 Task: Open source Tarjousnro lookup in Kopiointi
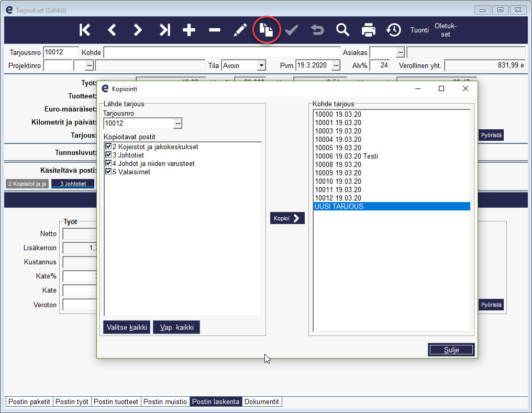point(178,124)
